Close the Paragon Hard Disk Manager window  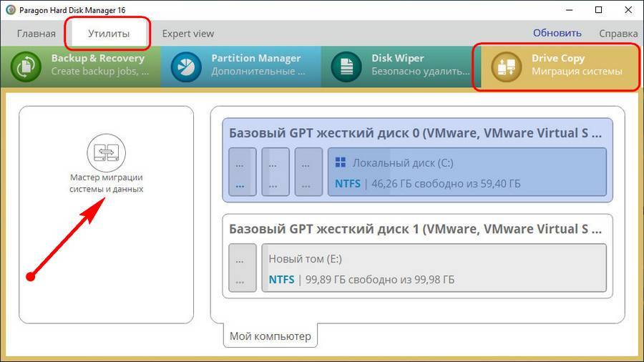(x=628, y=10)
